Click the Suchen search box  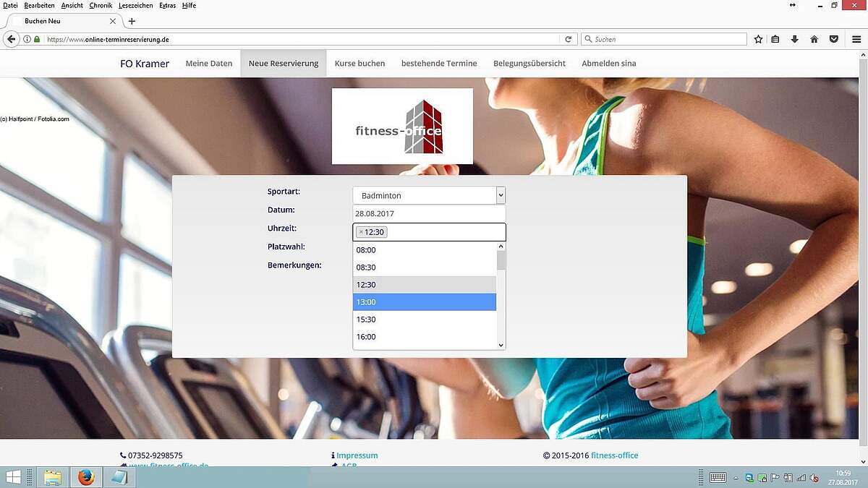[x=665, y=39]
